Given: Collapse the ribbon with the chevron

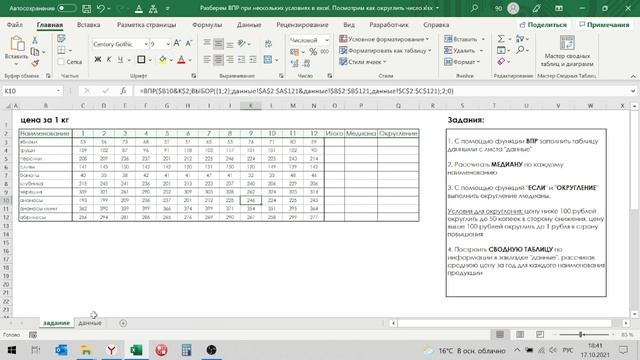Looking at the screenshot, I should point(633,76).
